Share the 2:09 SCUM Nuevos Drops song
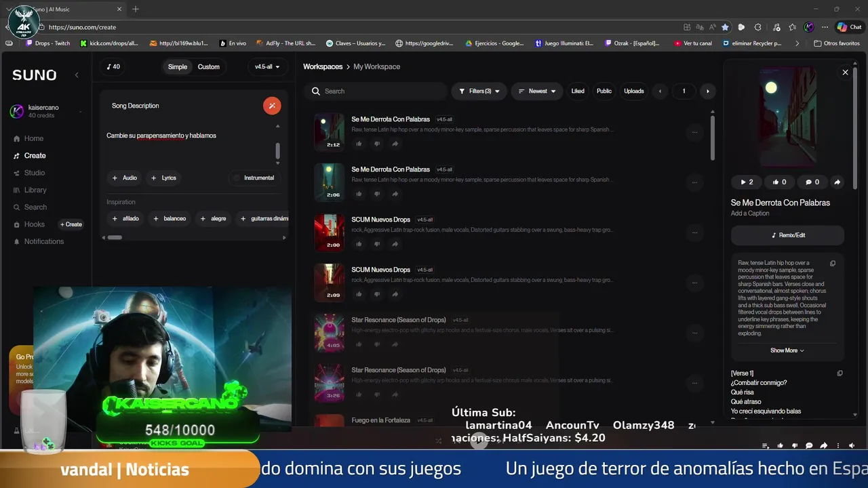This screenshot has width=868, height=488. tap(395, 294)
